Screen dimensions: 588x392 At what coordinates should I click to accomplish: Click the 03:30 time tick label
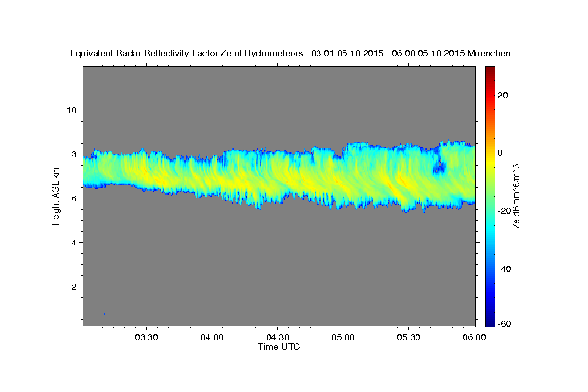(x=147, y=338)
